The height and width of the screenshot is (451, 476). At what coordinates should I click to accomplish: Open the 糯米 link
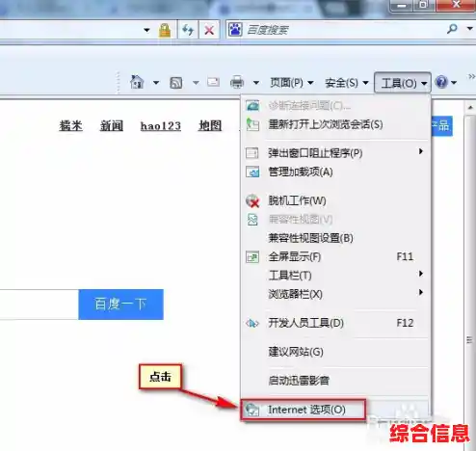point(70,125)
